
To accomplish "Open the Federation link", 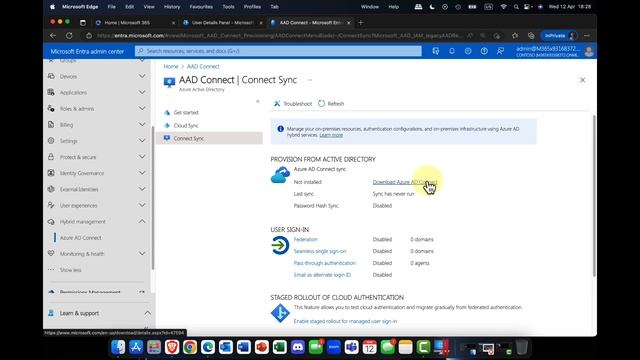I will (x=305, y=240).
